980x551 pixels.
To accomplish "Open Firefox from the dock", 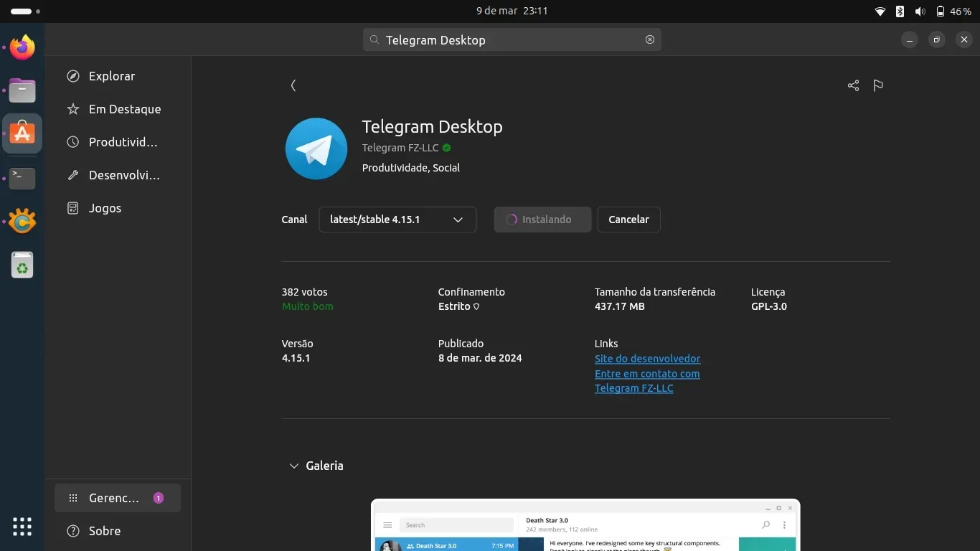I will [22, 47].
